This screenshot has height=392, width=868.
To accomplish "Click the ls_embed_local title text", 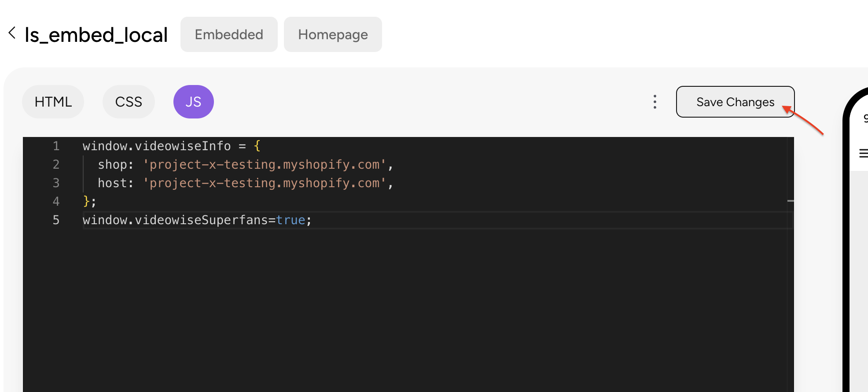I will 96,35.
